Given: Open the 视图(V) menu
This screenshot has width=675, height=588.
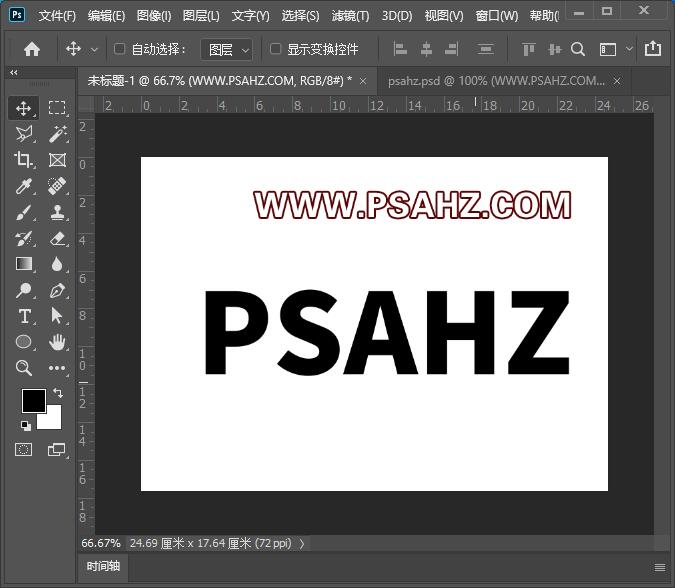Looking at the screenshot, I should [x=444, y=16].
